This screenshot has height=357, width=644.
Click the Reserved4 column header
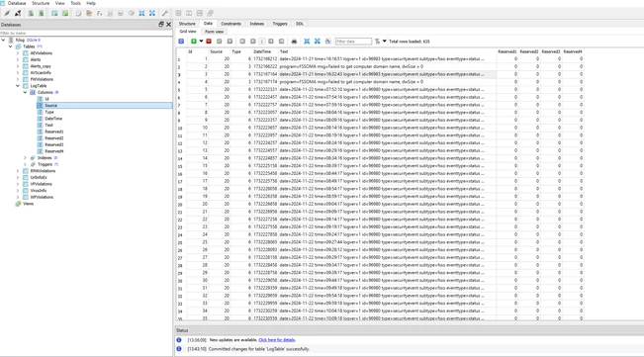[573, 51]
